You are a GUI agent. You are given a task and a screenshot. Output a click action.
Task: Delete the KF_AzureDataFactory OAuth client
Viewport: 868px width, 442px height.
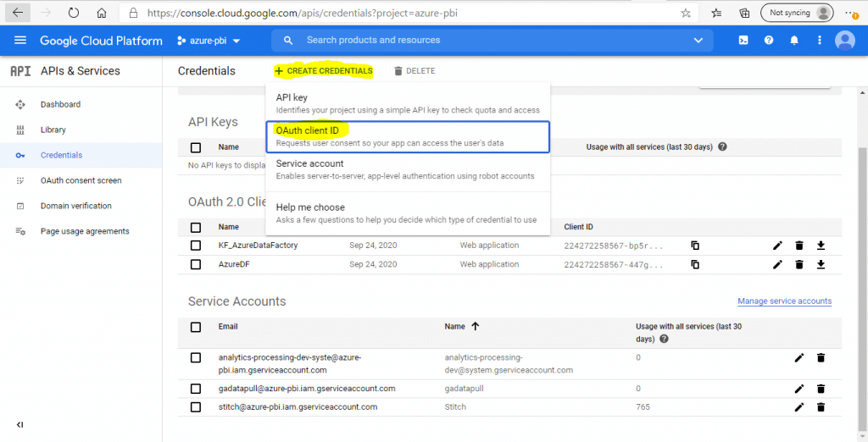point(799,246)
